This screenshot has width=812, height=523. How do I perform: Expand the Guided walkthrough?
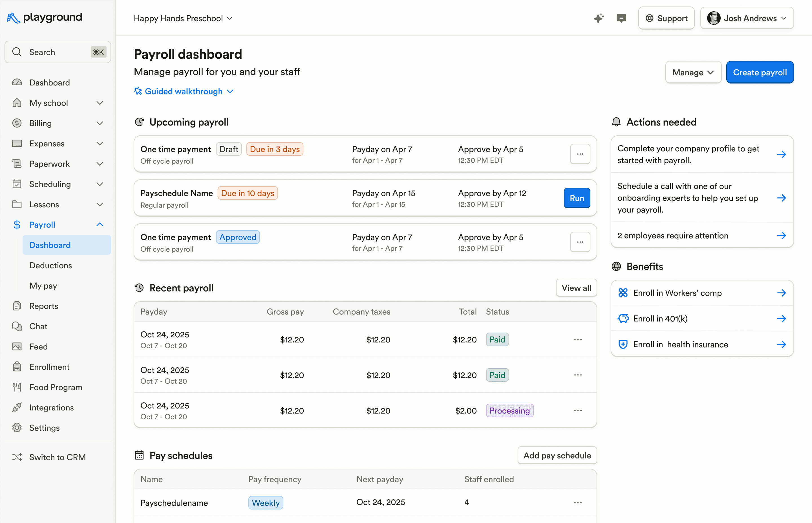(x=184, y=91)
